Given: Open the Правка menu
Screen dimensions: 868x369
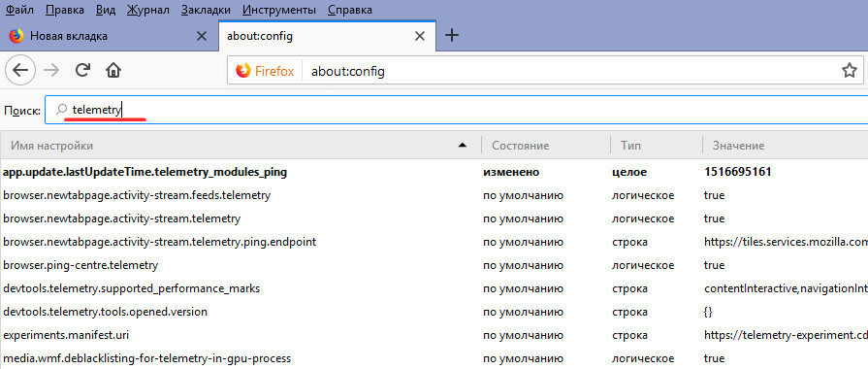Looking at the screenshot, I should pyautogui.click(x=65, y=10).
